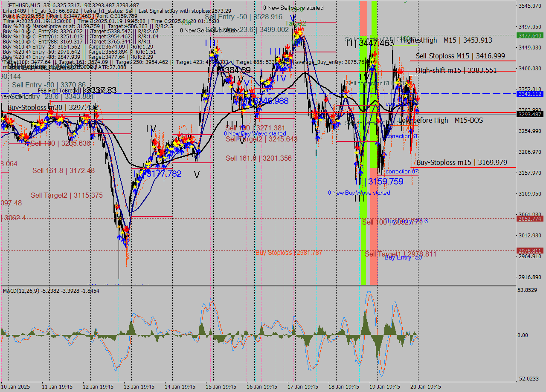Click the Buy-Stoploss m15 | 3169.979 red line label
The width and height of the screenshot is (546, 392).
coord(462,162)
